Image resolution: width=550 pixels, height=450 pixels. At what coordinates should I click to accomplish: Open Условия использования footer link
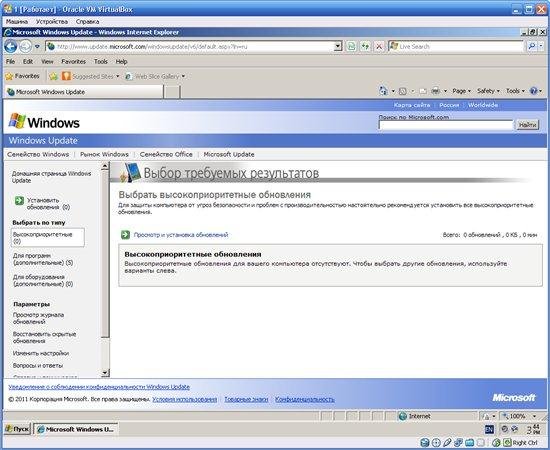pyautogui.click(x=185, y=399)
